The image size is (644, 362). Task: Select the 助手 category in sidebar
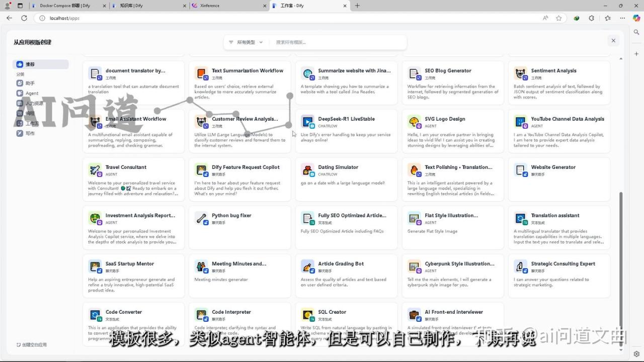tap(41, 83)
